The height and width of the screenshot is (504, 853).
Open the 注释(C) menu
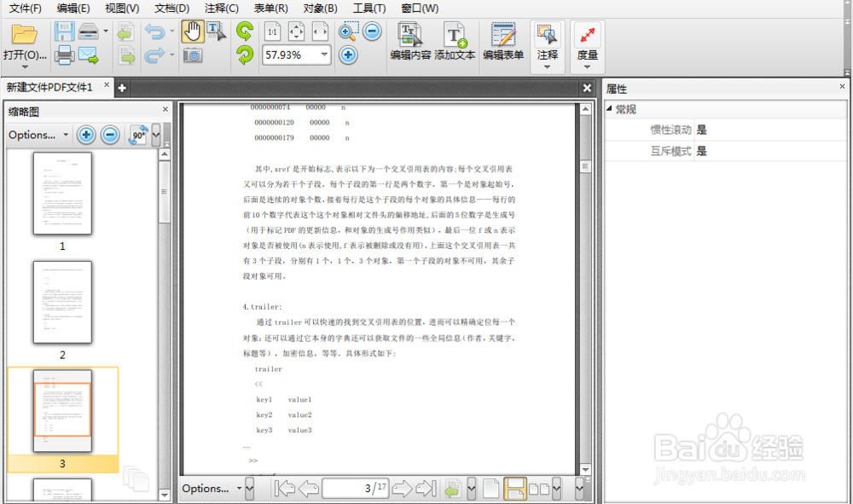(x=222, y=9)
